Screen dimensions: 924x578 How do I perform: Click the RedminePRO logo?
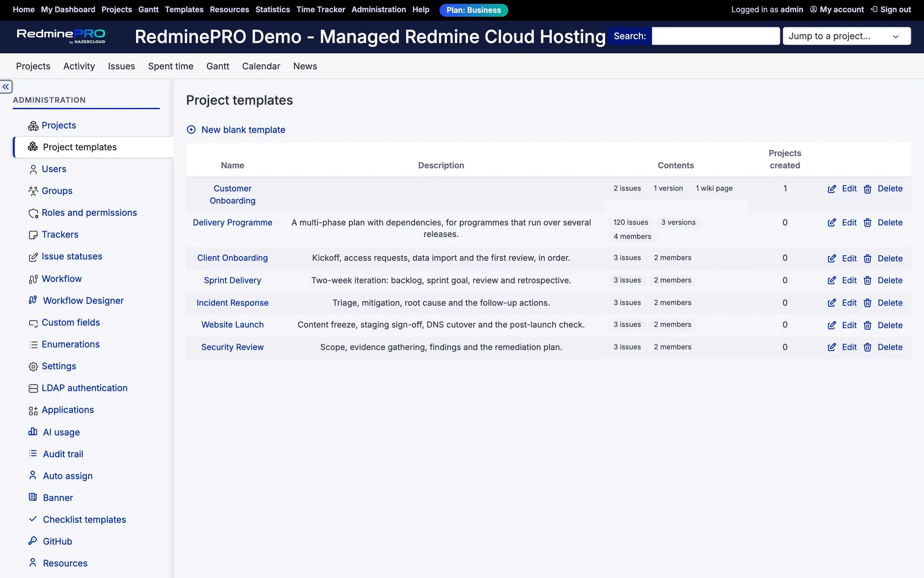point(61,36)
